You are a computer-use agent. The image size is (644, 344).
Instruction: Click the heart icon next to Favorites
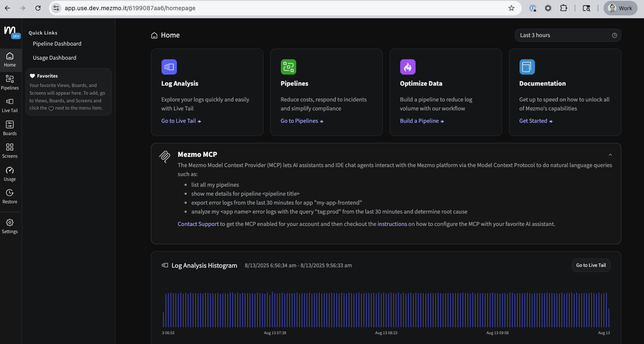[32, 76]
